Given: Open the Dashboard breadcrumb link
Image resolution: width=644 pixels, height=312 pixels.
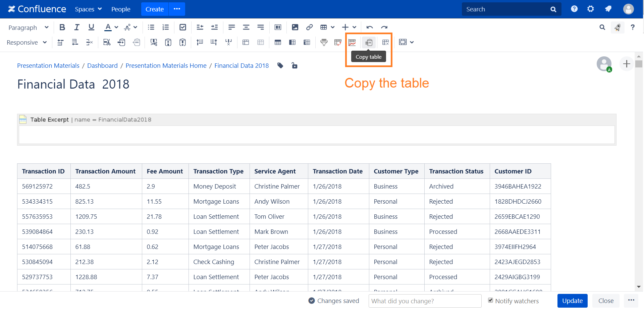Looking at the screenshot, I should click(102, 65).
